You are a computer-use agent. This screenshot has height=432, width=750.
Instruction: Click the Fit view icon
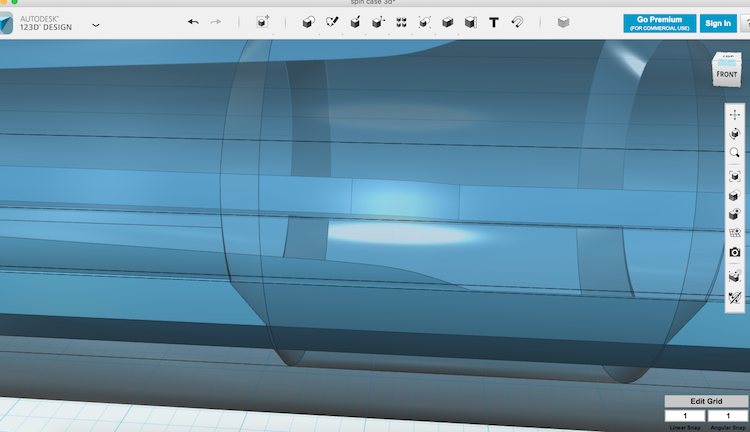[735, 176]
